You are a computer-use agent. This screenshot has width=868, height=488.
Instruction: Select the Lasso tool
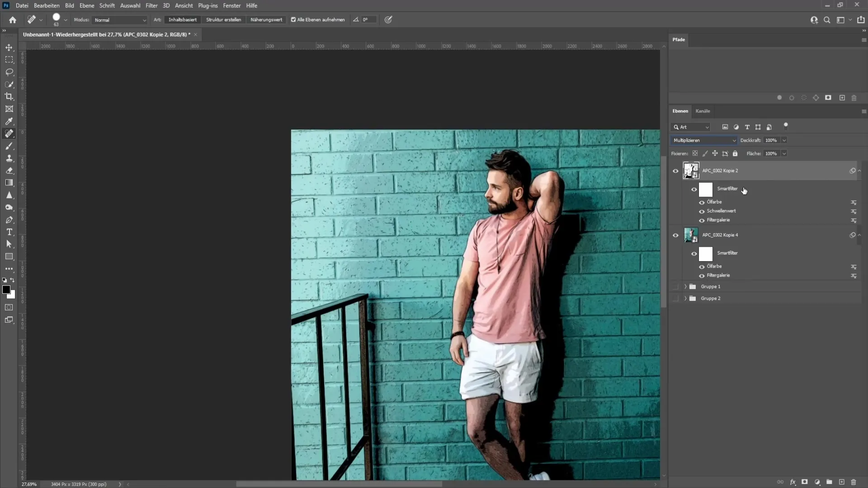9,72
